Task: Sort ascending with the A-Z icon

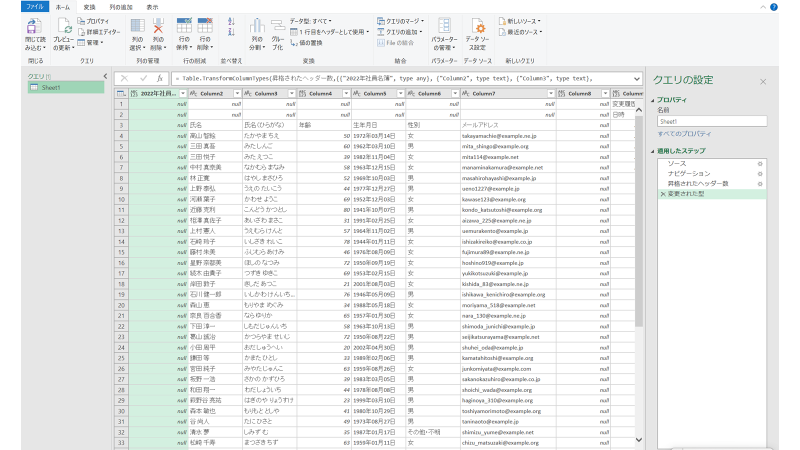Action: pyautogui.click(x=231, y=21)
